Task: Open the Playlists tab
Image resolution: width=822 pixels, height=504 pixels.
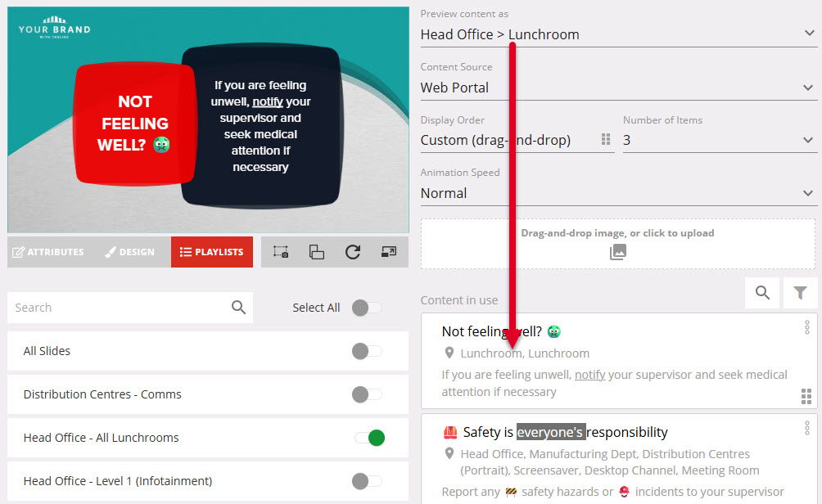Action: pos(211,252)
